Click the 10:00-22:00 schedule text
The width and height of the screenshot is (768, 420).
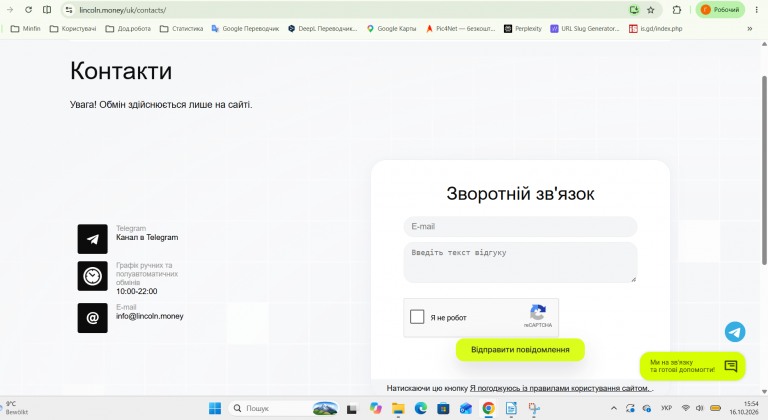137,292
